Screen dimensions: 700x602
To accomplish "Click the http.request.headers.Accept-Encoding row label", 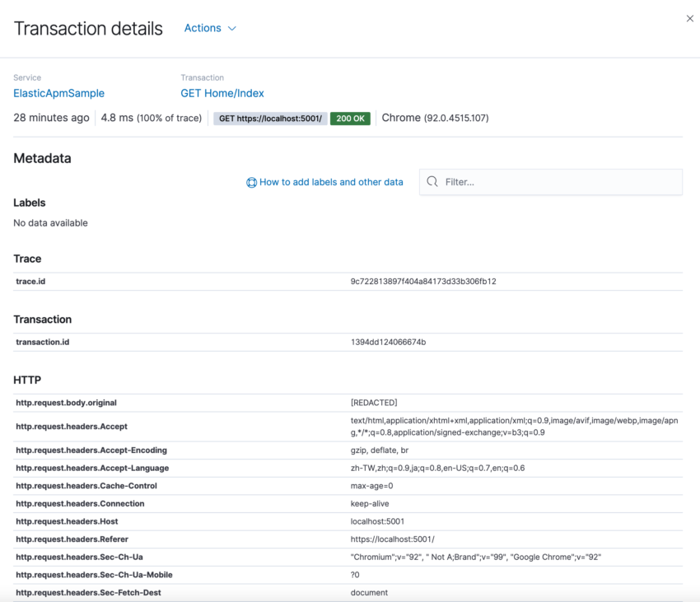I will coord(91,450).
